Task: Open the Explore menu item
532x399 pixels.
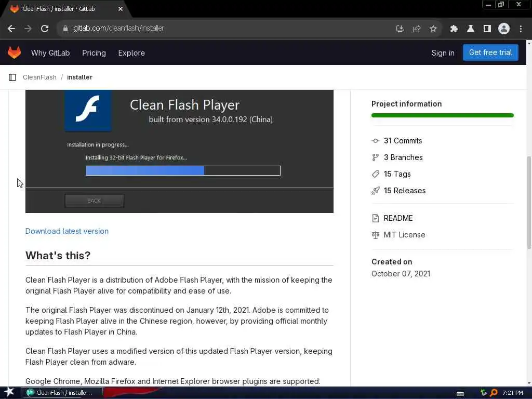Action: (131, 53)
